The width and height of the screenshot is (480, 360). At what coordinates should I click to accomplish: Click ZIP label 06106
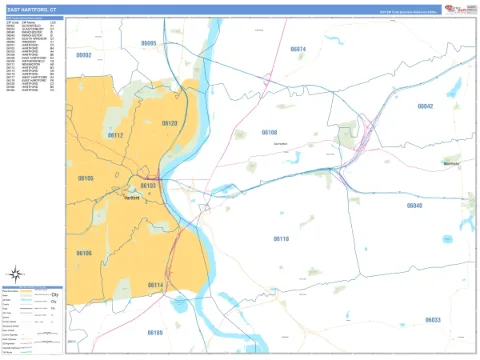coord(84,253)
